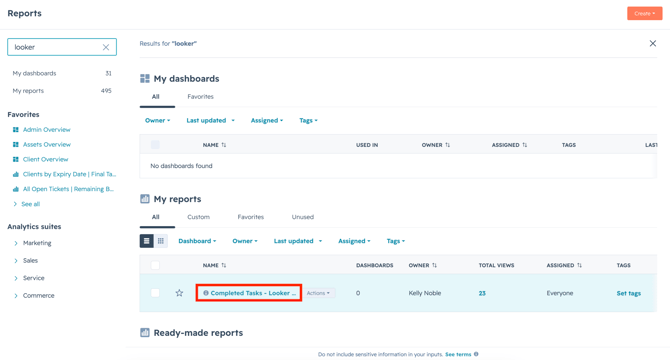The image size is (670, 360).
Task: Open dashboards Assigned filter dropdown
Action: point(267,120)
